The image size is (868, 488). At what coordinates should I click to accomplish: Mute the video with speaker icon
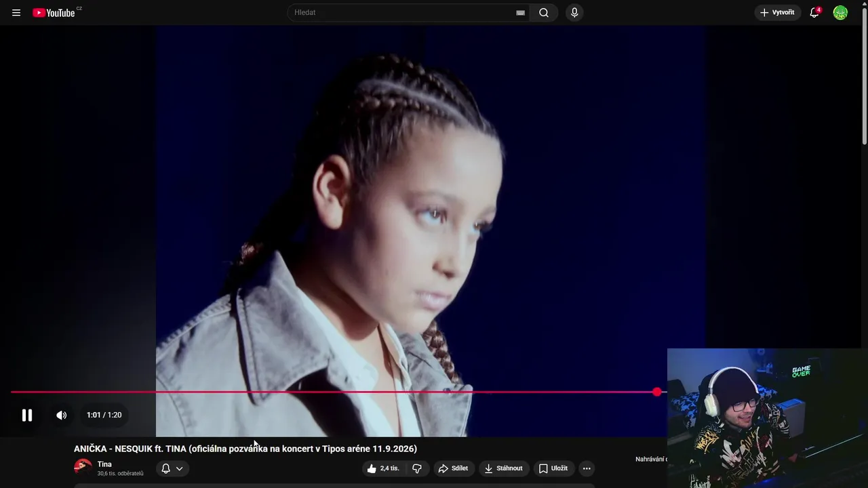coord(62,415)
